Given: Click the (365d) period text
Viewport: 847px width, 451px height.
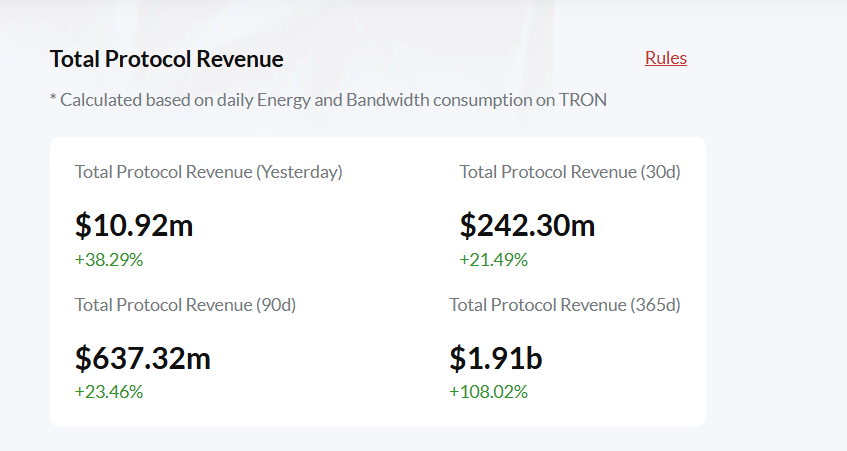Looking at the screenshot, I should pyautogui.click(x=656, y=304).
